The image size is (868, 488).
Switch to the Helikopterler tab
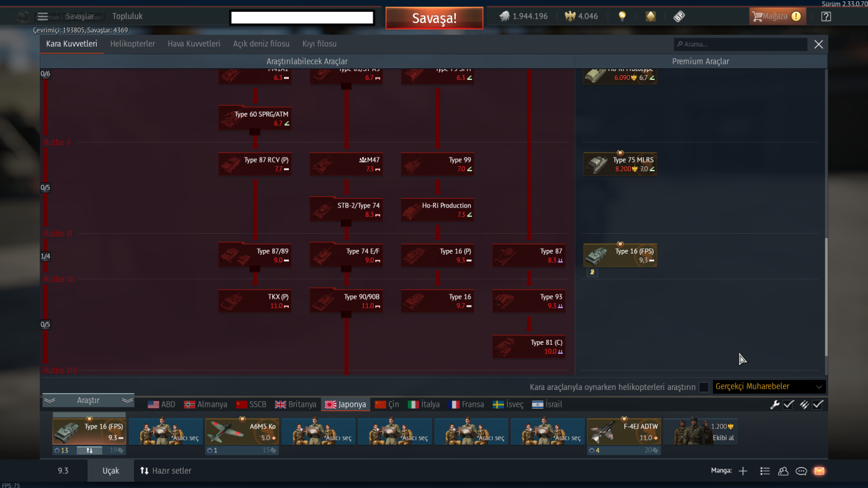[x=133, y=44]
